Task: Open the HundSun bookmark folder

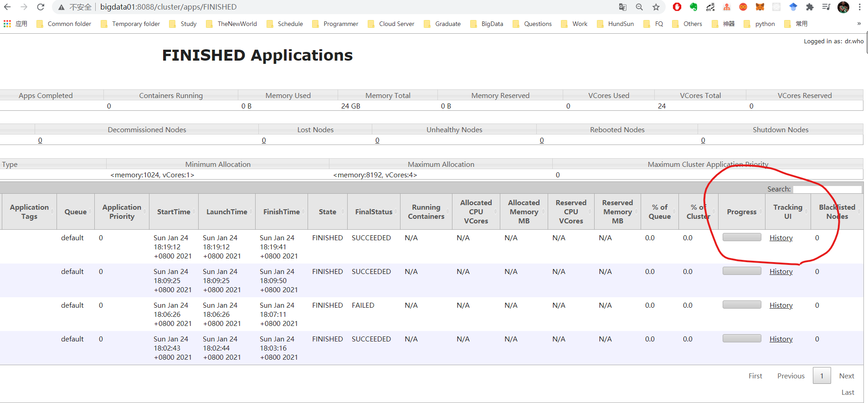Action: pos(615,24)
